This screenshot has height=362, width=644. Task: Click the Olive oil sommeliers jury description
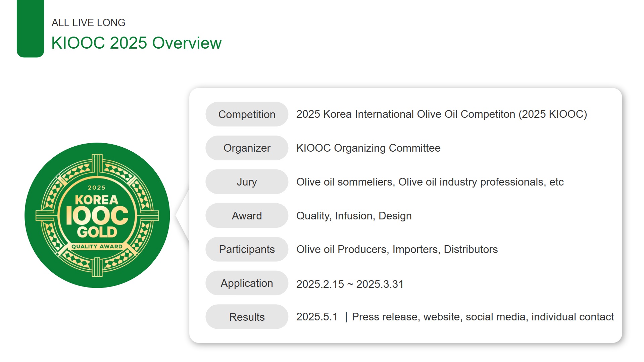click(430, 182)
